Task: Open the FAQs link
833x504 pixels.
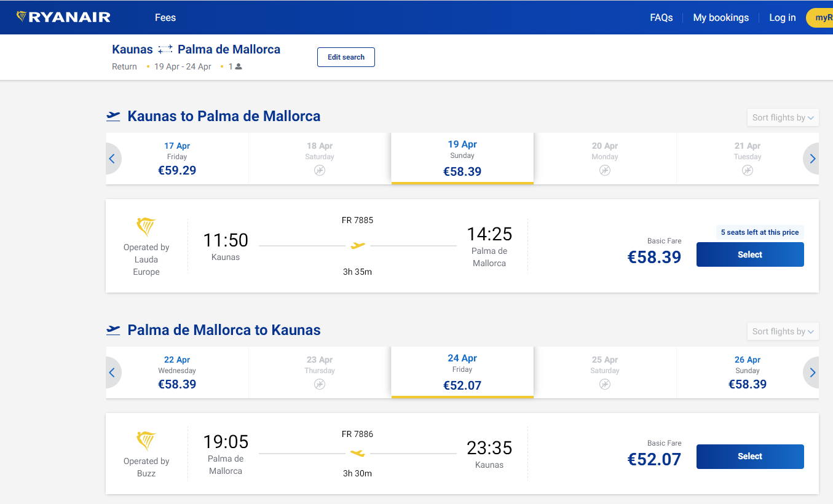Action: (x=661, y=17)
